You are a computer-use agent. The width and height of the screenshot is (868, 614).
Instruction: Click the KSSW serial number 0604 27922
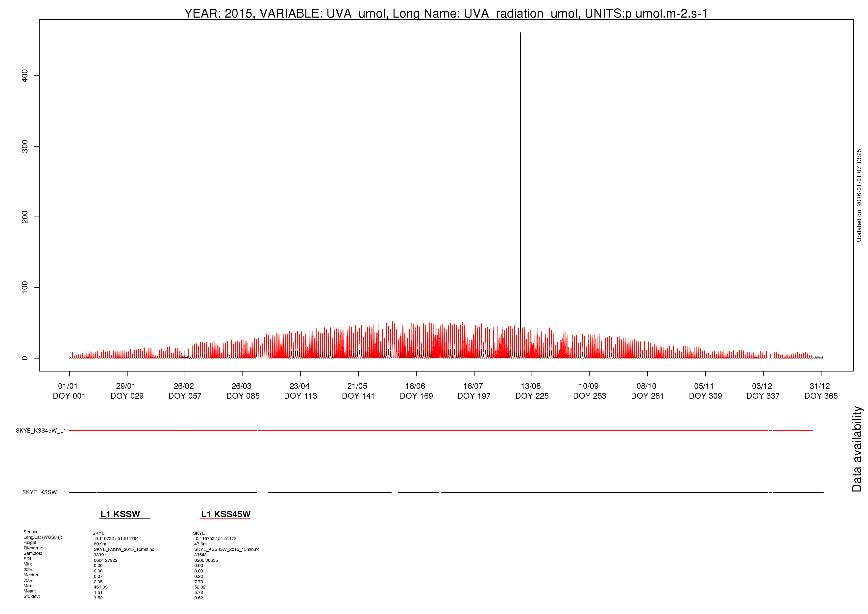(x=105, y=560)
